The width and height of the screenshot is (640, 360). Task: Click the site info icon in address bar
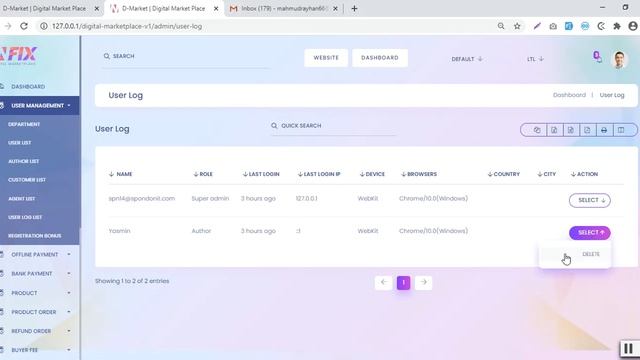[x=44, y=26]
